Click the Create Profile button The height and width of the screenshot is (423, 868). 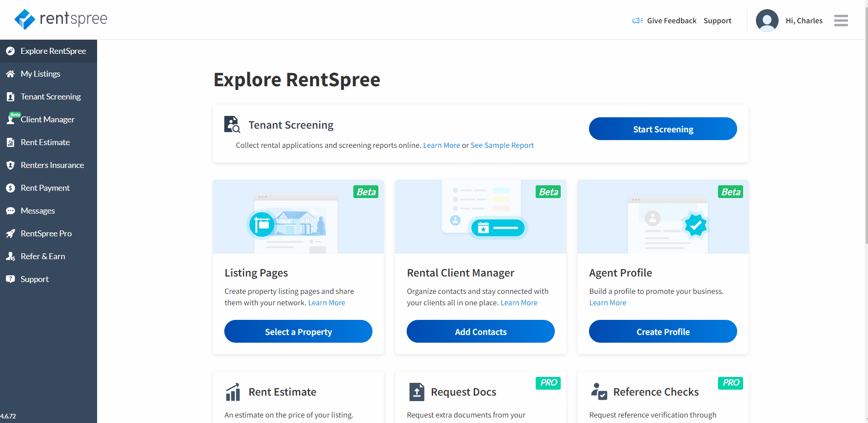tap(663, 332)
